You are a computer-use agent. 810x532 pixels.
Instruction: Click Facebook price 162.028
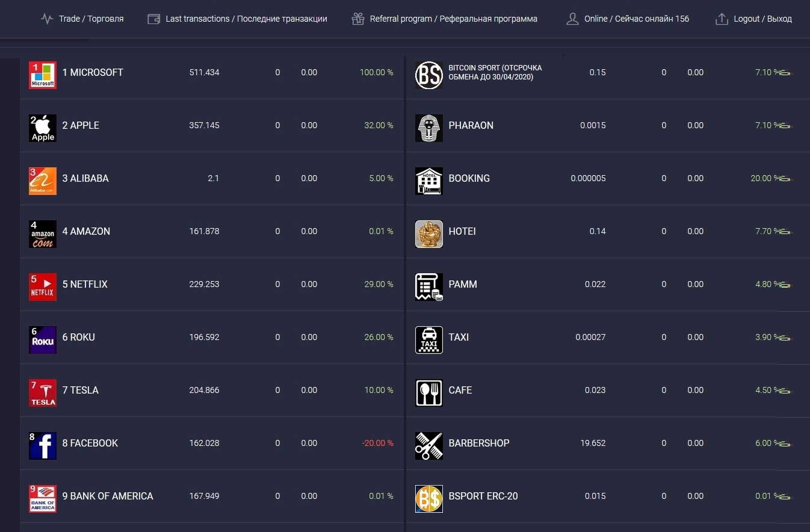[x=204, y=443]
